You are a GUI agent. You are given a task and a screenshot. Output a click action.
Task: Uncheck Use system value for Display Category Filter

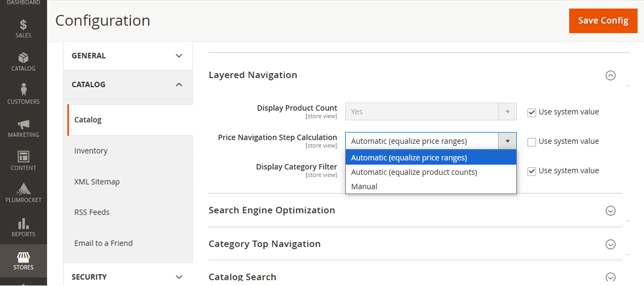(531, 171)
